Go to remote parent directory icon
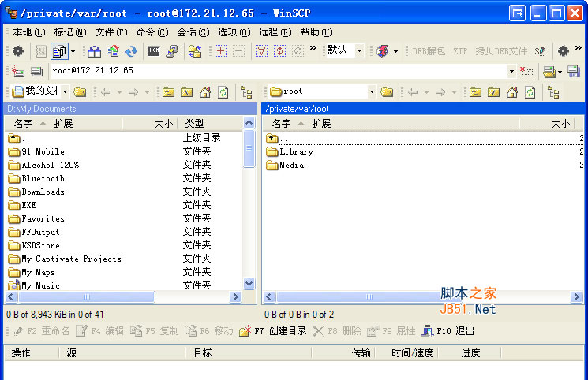 (475, 91)
